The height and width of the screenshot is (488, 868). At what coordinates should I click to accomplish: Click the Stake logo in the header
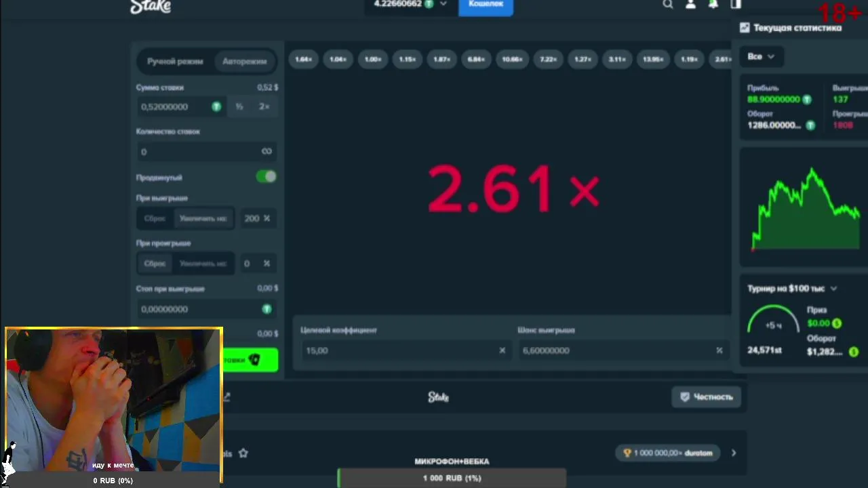pos(151,6)
